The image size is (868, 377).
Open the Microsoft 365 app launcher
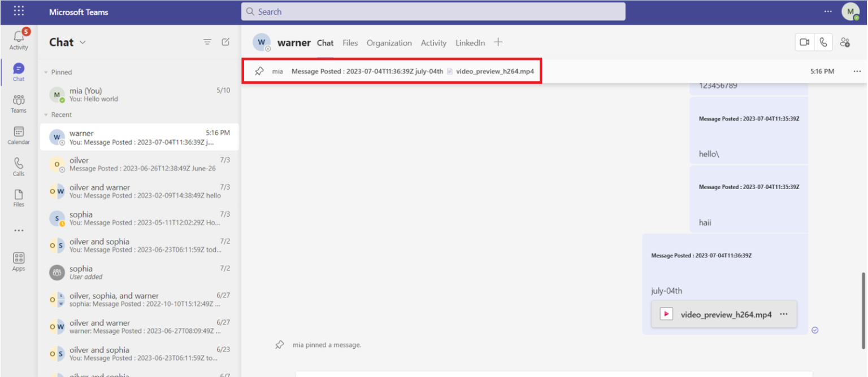point(19,11)
